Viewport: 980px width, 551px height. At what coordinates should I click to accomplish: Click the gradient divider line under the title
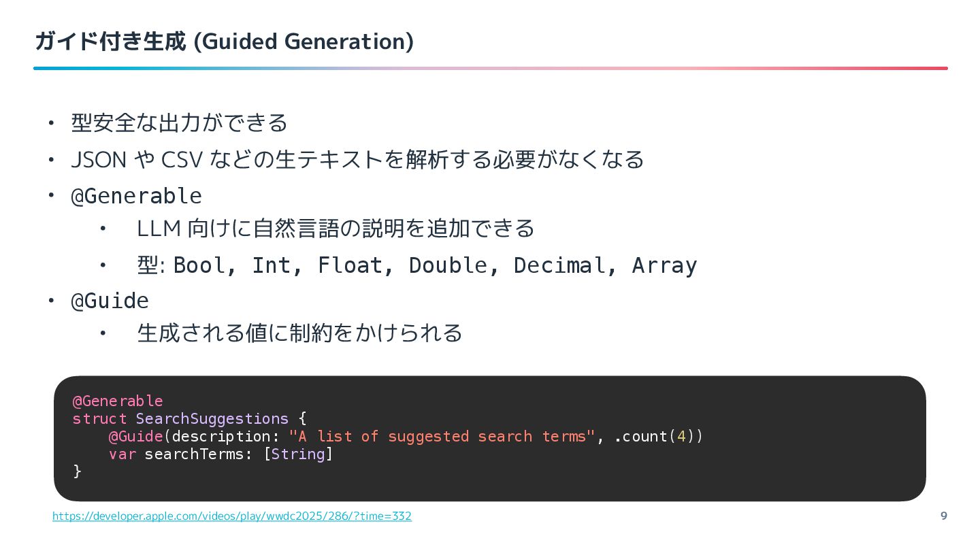(490, 68)
